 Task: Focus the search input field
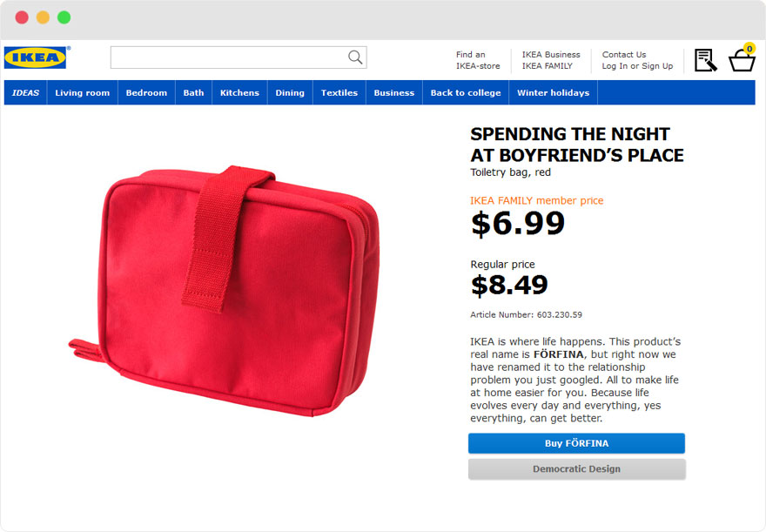coord(239,57)
